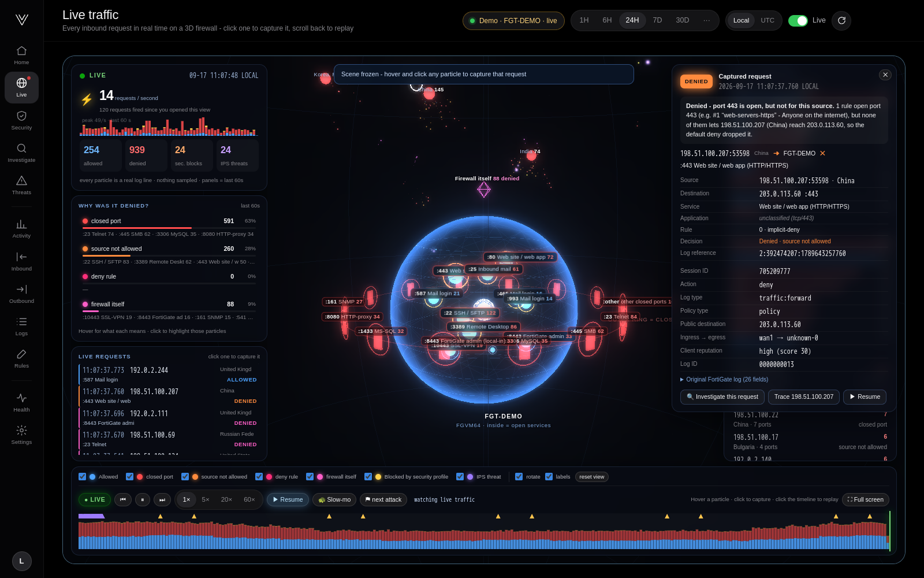Open the Demo FGT-DEMO live selector
Viewport: 924px width, 578px height.
pyautogui.click(x=513, y=21)
